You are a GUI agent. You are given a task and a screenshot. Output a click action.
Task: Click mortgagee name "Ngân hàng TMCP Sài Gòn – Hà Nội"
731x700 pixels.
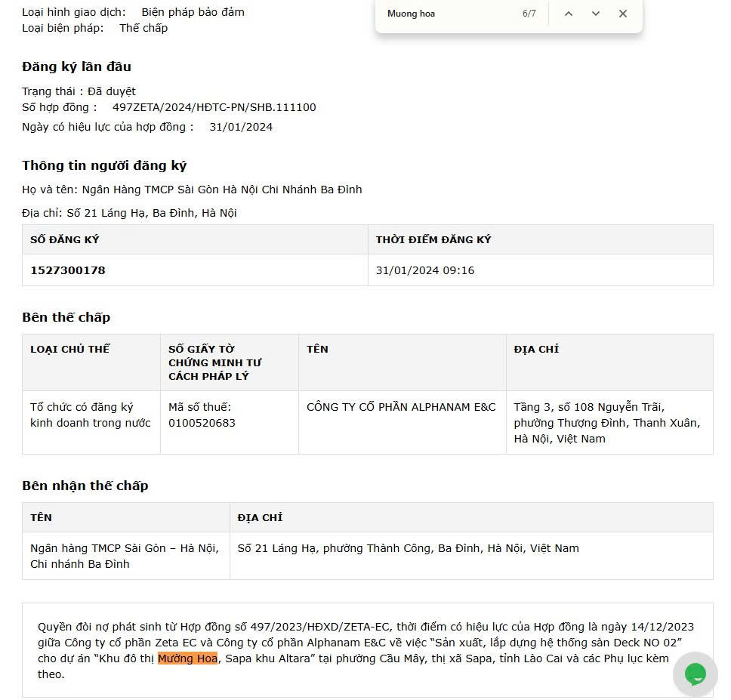[125, 556]
